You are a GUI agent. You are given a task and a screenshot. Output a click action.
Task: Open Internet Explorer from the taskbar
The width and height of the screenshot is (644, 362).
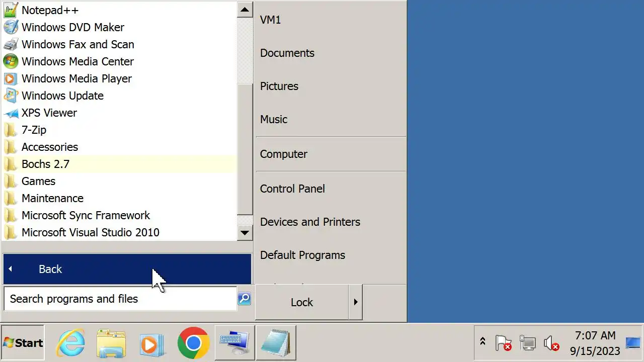[70, 343]
